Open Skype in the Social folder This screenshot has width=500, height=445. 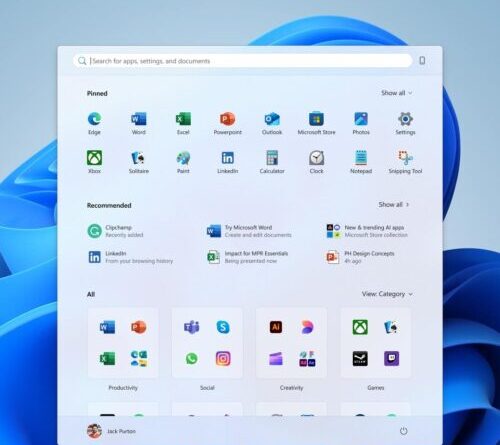coord(223,327)
